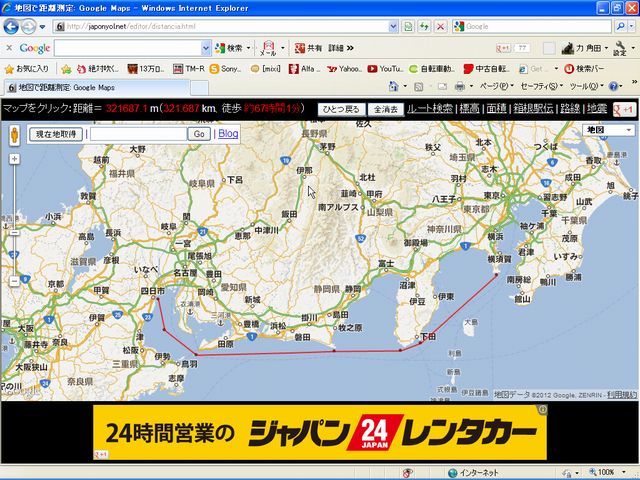This screenshot has width=640, height=480.
Task: Expand the メール dropdown arrow
Action: [x=283, y=48]
